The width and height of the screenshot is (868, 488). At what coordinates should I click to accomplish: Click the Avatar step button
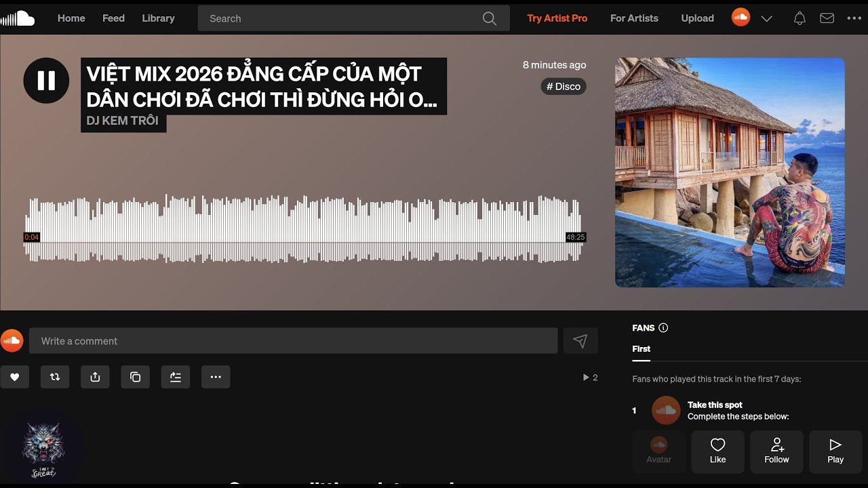[x=658, y=451]
